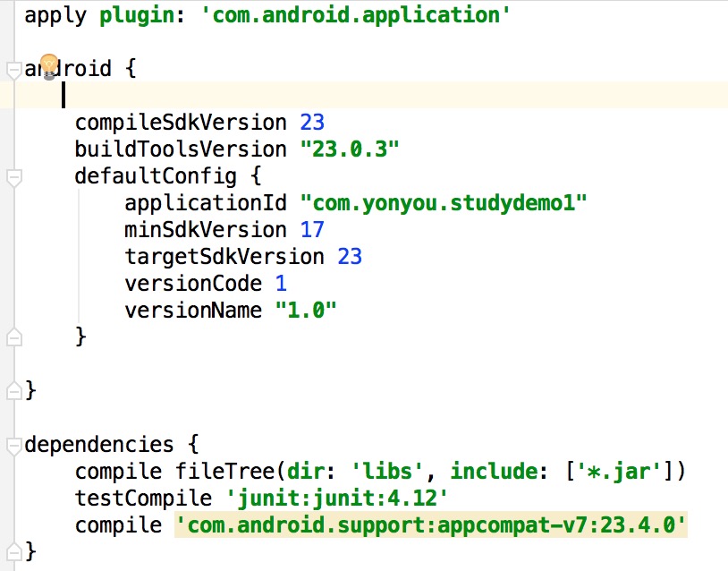Select the highlighted appcompat-v7 dependency string
The width and height of the screenshot is (728, 571).
coord(429,525)
